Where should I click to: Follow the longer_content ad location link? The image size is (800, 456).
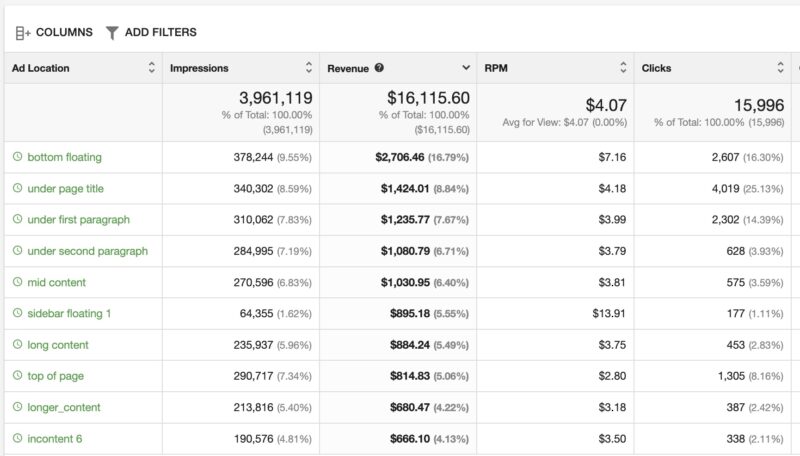(64, 407)
